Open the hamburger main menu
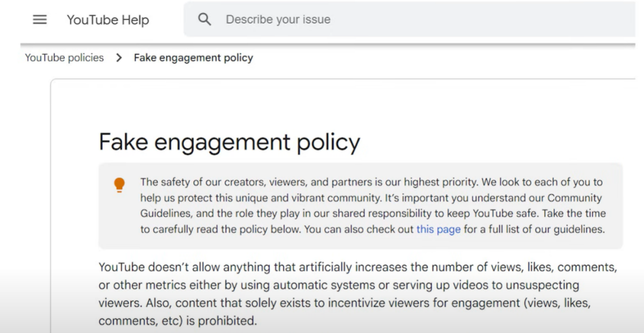This screenshot has height=333, width=644. pos(39,20)
